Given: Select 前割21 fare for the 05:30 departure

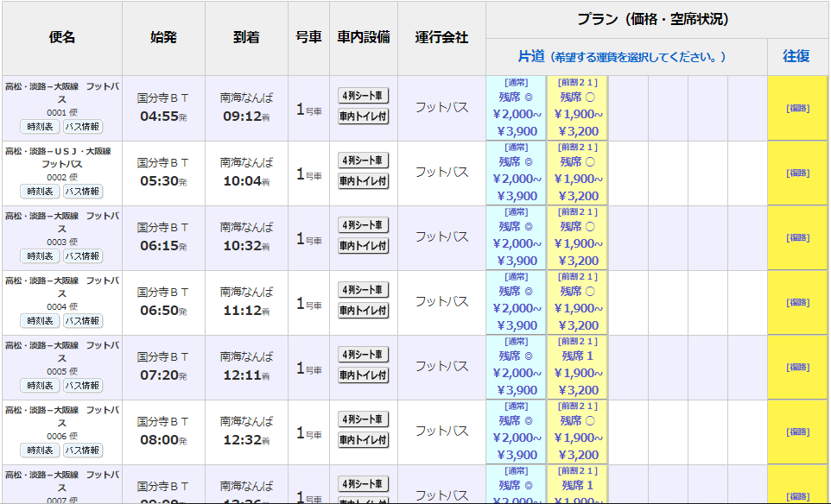Looking at the screenshot, I should click(577, 173).
